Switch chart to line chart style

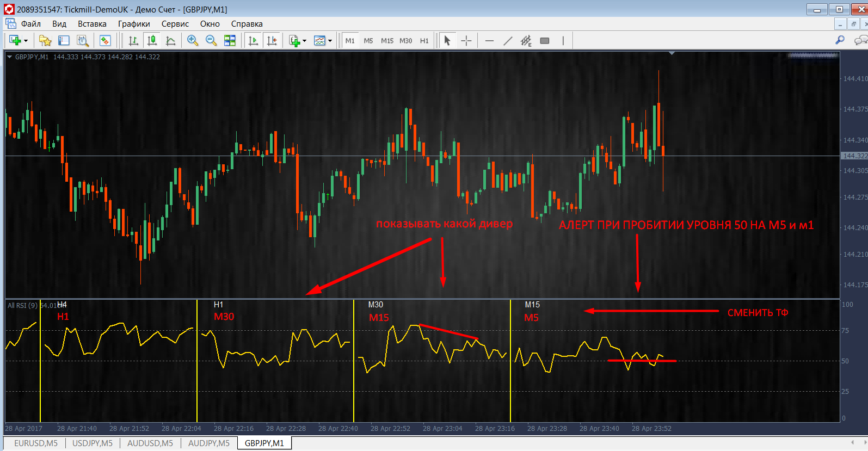coord(170,41)
